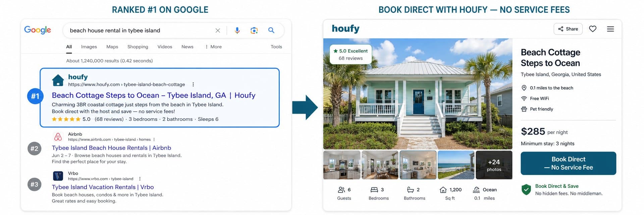The image size is (644, 215).
Task: Open the search Tools option
Action: 276,47
